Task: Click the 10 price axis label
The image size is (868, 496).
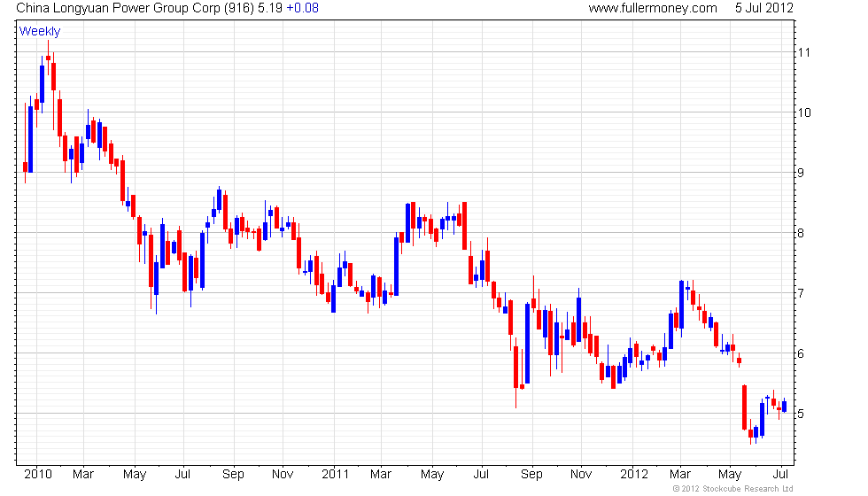Action: [804, 113]
